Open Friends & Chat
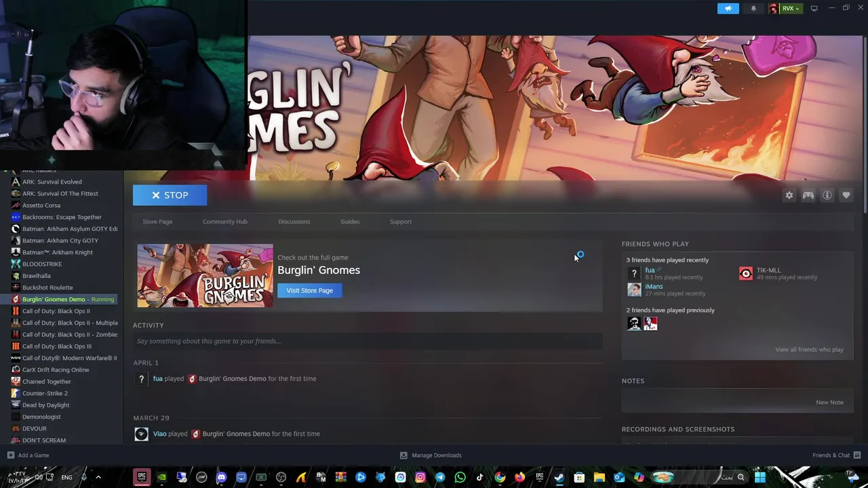Screen dimensions: 868x488 (x=836, y=455)
